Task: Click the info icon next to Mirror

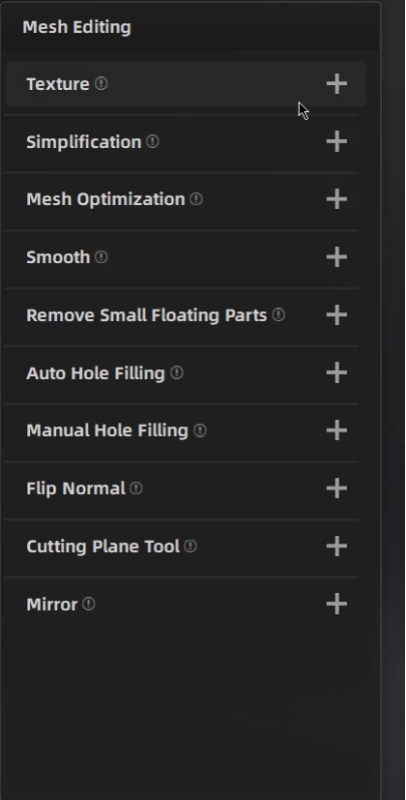Action: 89,604
